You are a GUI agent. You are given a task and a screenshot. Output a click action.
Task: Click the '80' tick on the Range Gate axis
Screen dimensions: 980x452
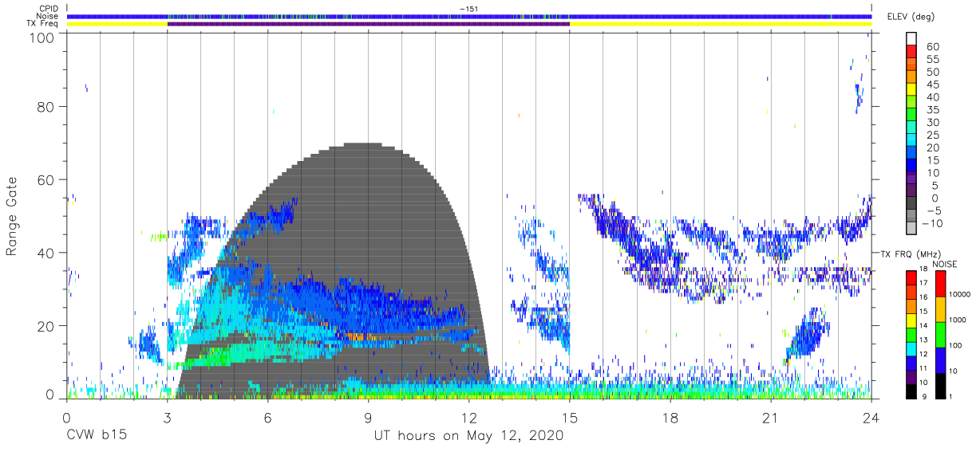46,106
